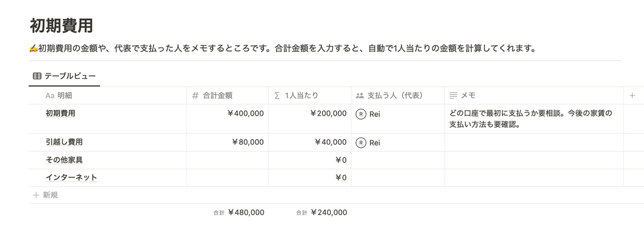Open the メモ column header menu
The width and height of the screenshot is (644, 234).
point(534,96)
